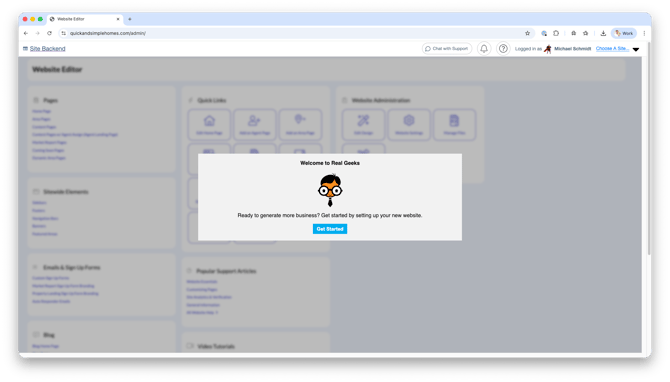This screenshot has height=382, width=670.
Task: Click the Choose A Site link
Action: pyautogui.click(x=612, y=49)
